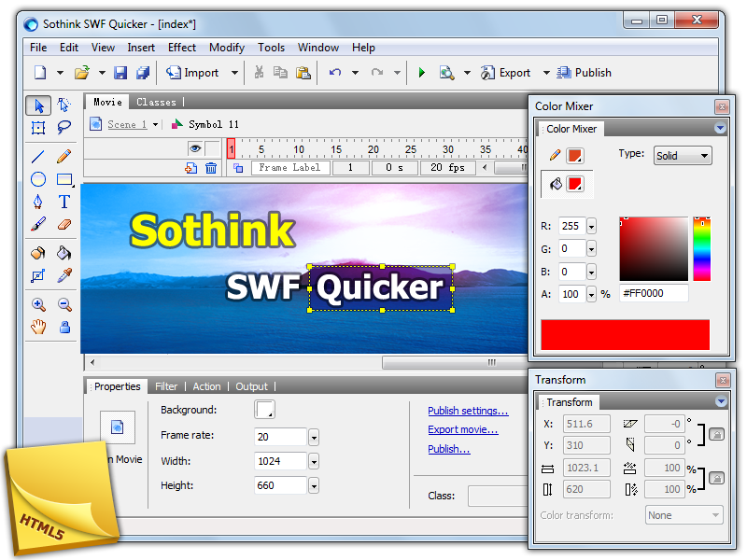Image resolution: width=747 pixels, height=560 pixels.
Task: Select the Line tool
Action: pos(38,156)
